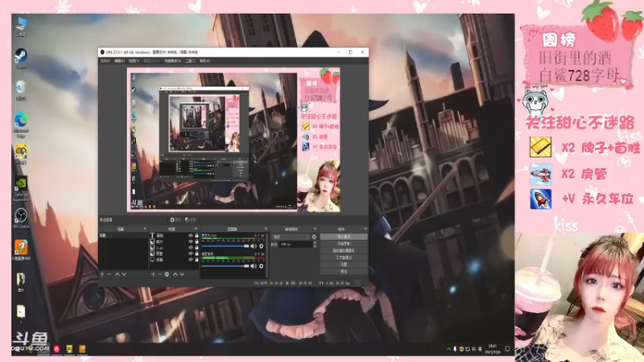The height and width of the screenshot is (362, 644).
Task: Add a new source with the plus icon
Action: coord(153,274)
